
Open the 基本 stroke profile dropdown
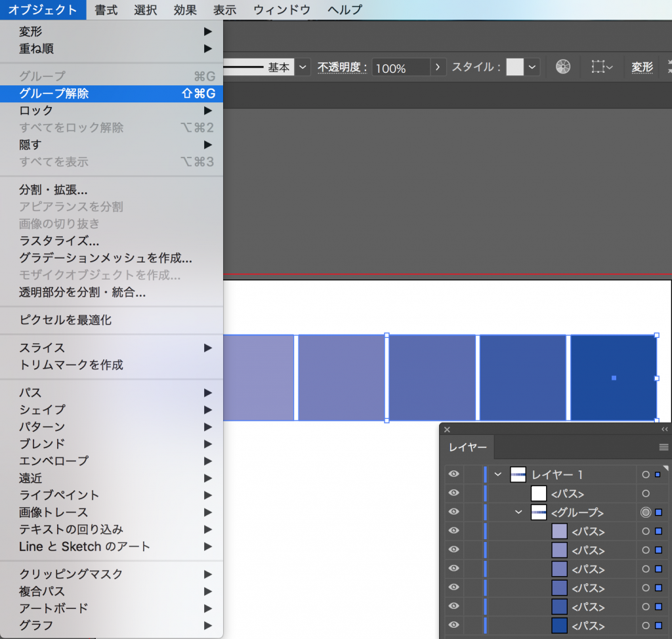(x=303, y=67)
